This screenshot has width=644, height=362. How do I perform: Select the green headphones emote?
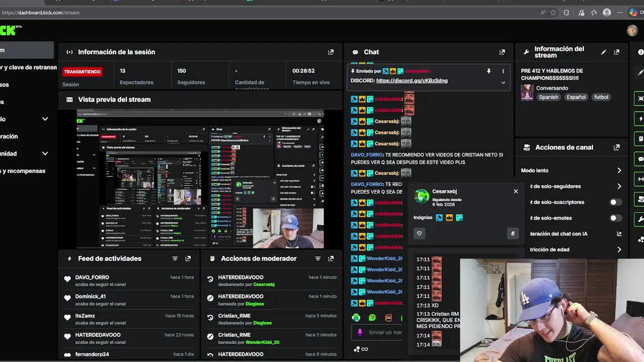pyautogui.click(x=356, y=317)
